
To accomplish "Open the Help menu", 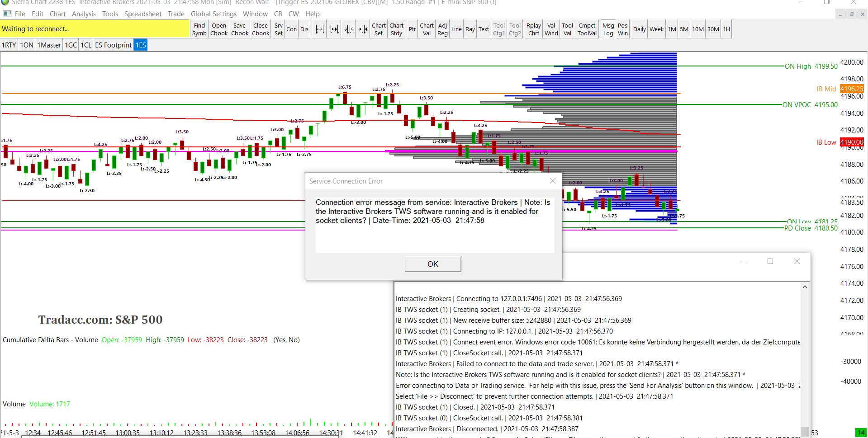I will pyautogui.click(x=313, y=14).
